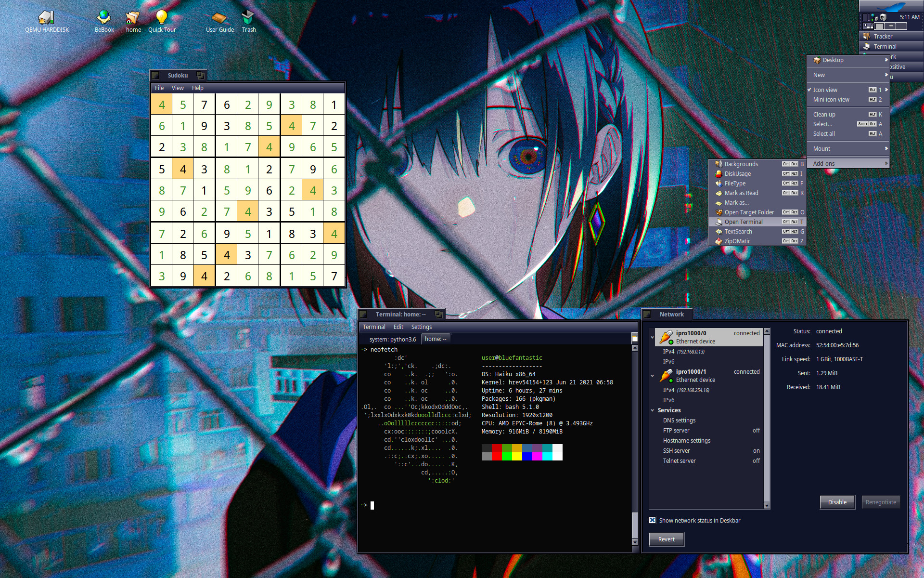Image resolution: width=924 pixels, height=578 pixels.
Task: Click the Open Target Folder icon
Action: [x=719, y=212]
